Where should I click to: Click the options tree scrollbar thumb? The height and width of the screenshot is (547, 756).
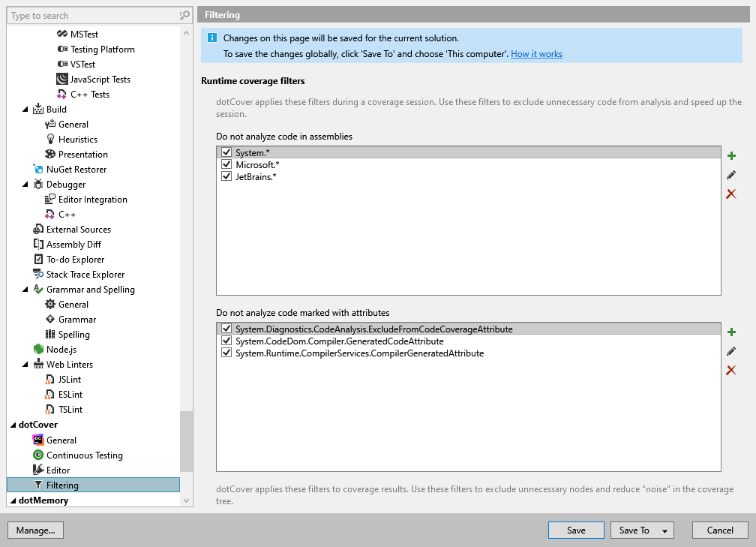click(187, 441)
